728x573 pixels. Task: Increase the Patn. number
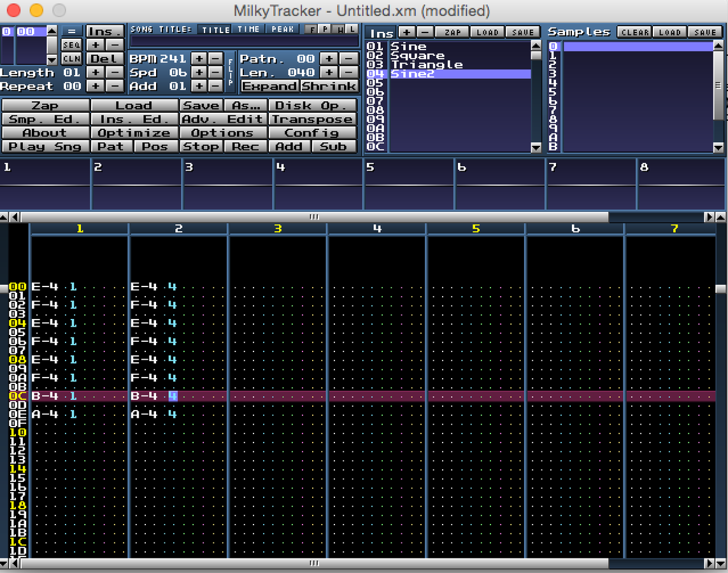(329, 59)
